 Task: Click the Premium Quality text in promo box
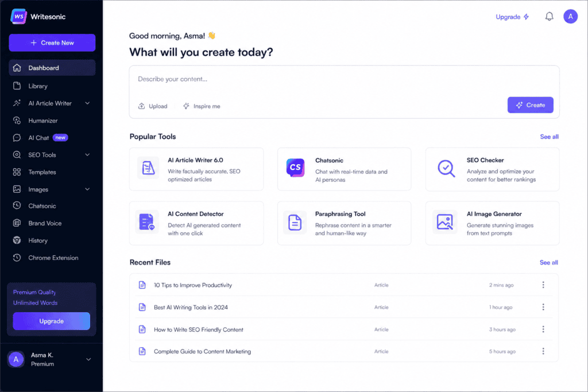[x=34, y=292]
